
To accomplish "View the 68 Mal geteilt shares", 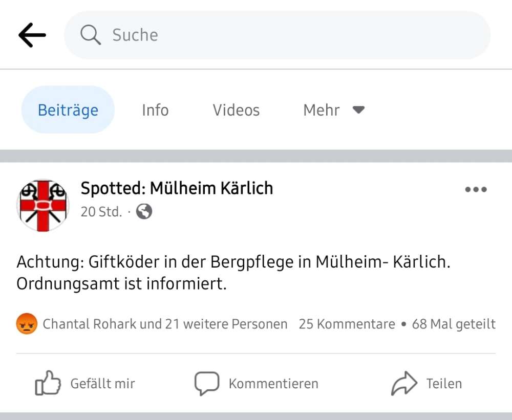I will coord(452,324).
